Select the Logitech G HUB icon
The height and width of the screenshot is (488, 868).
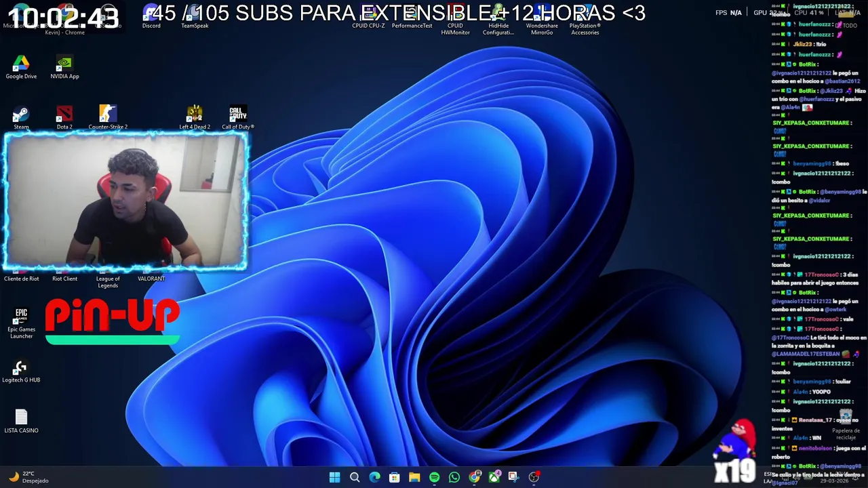(x=21, y=371)
